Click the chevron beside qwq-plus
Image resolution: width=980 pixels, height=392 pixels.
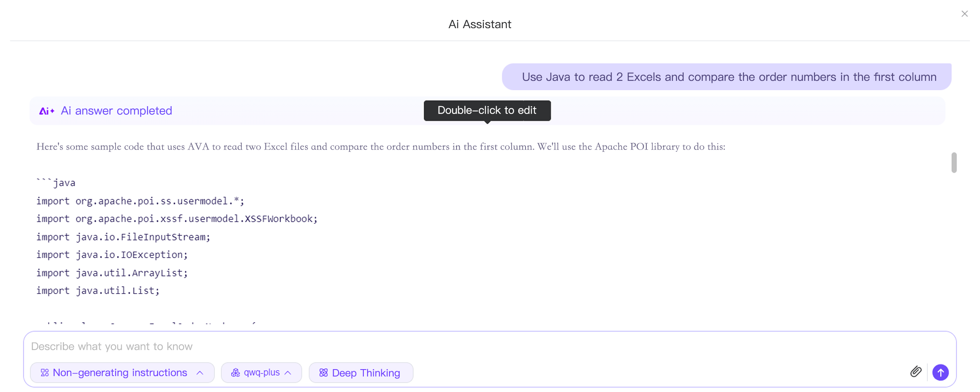pyautogui.click(x=288, y=373)
